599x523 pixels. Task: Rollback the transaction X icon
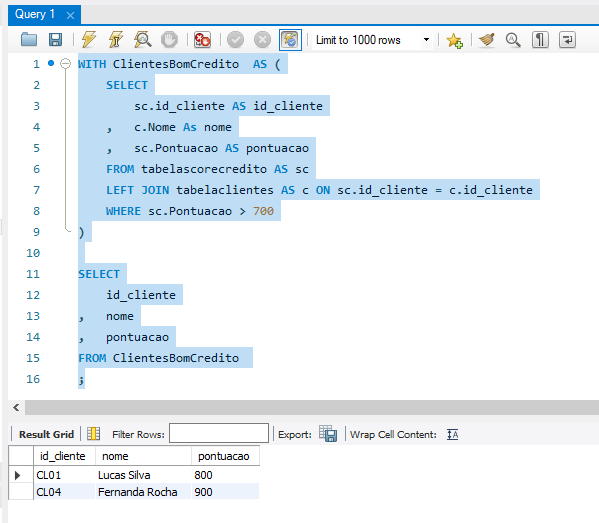(x=262, y=40)
